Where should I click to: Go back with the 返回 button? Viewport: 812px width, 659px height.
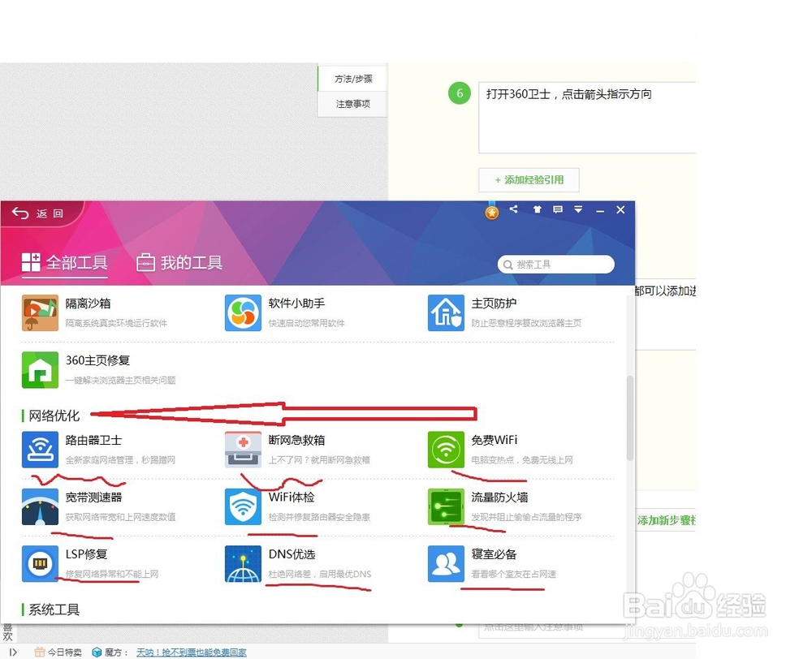click(38, 213)
